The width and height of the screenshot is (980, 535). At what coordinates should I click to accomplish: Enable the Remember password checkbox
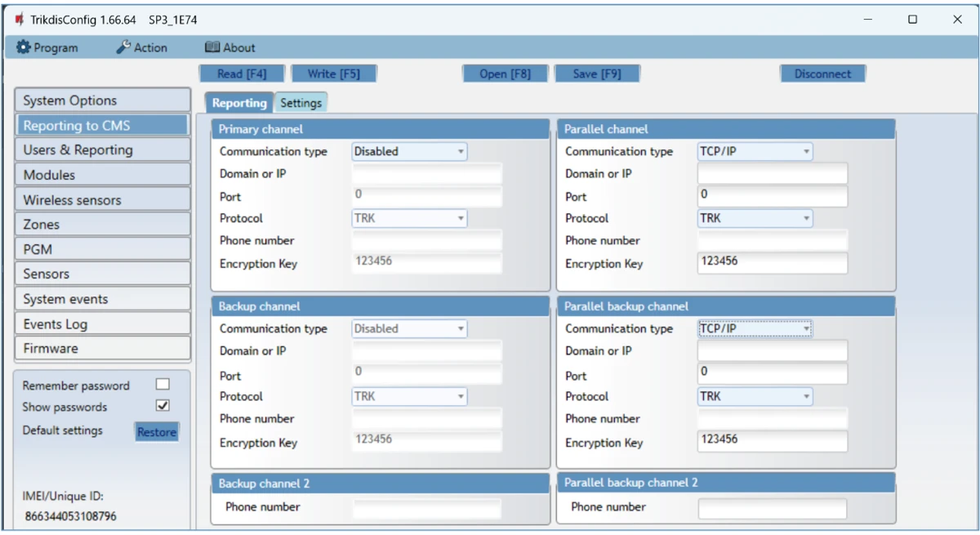(163, 385)
